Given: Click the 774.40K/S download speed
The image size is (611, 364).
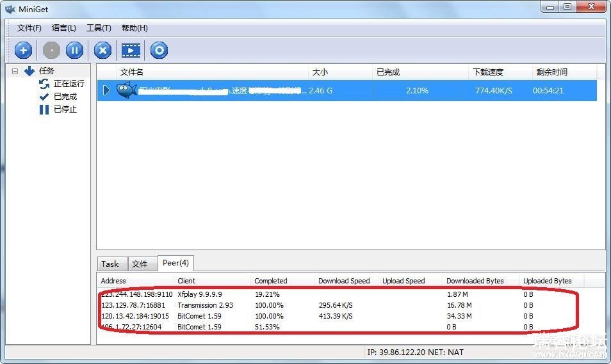Looking at the screenshot, I should coord(494,91).
